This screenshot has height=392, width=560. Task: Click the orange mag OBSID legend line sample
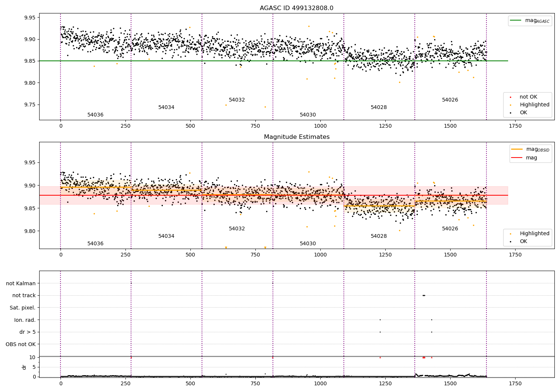[517, 149]
